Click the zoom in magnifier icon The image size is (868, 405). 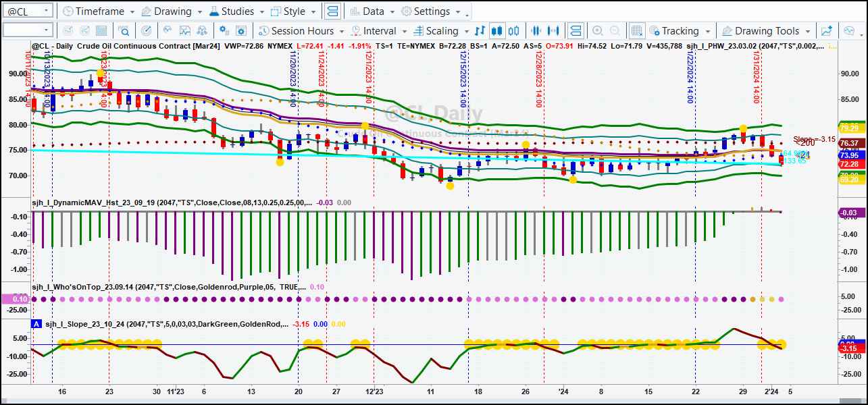click(598, 30)
